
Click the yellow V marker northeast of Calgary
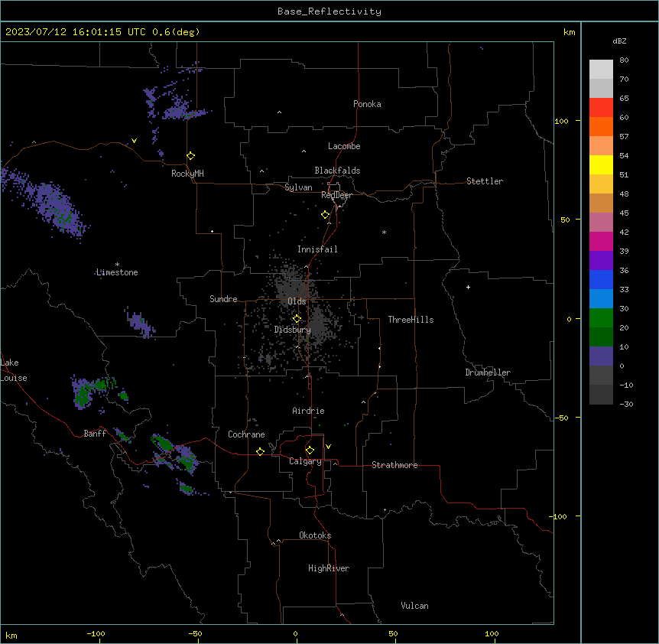[328, 447]
